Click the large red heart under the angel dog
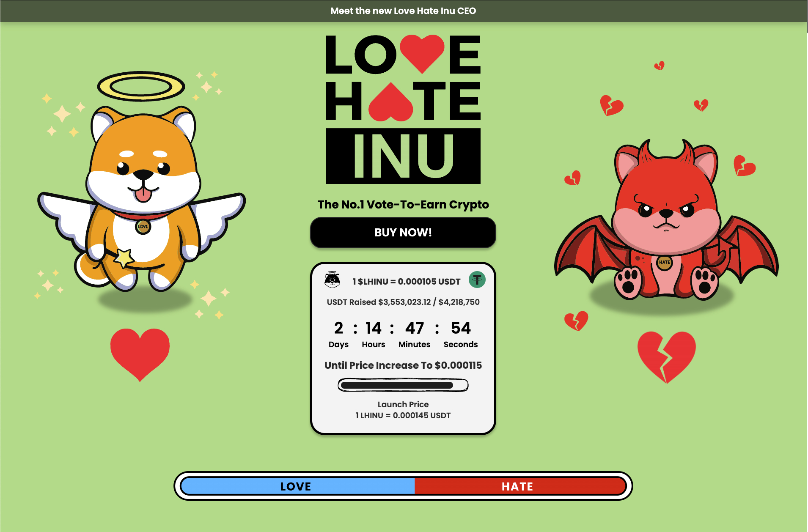The image size is (808, 532). pyautogui.click(x=140, y=354)
